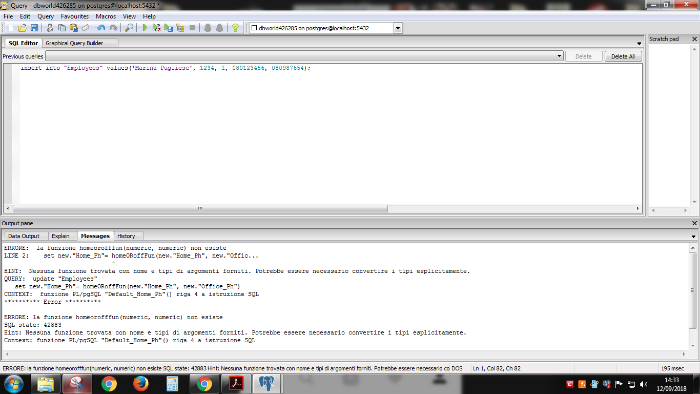
Task: Click the Windows Start button
Action: tap(13, 384)
